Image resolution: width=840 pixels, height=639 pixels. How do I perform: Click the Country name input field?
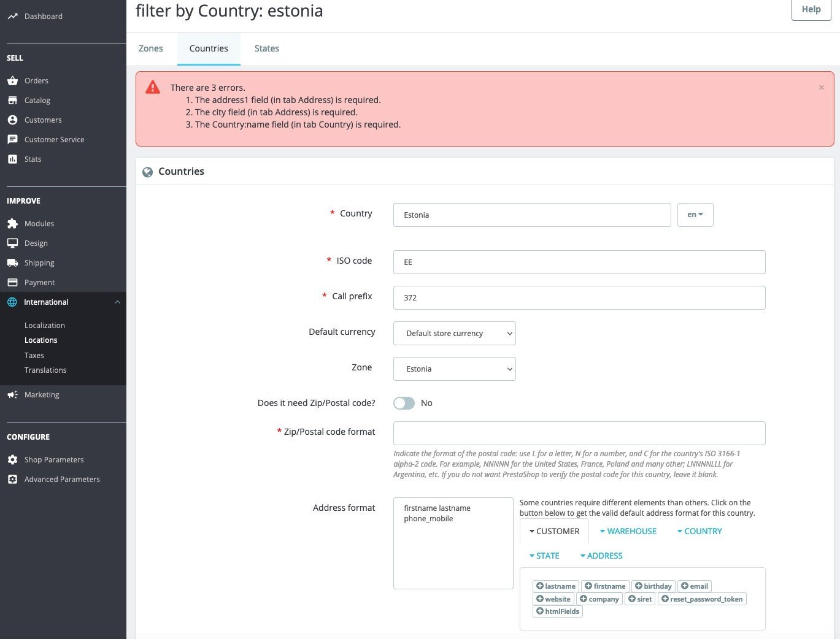532,215
